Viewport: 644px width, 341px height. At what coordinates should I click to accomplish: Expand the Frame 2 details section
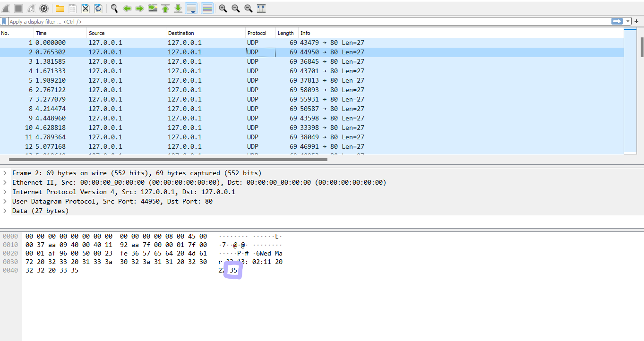point(5,173)
